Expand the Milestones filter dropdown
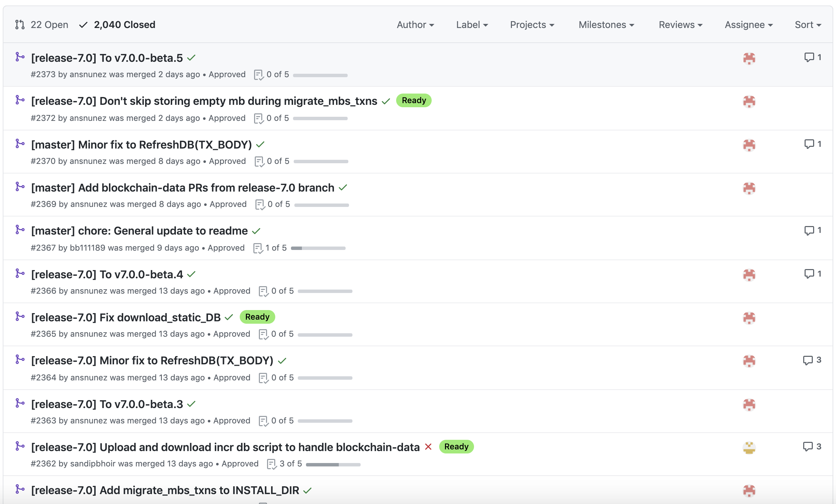The image size is (836, 504). click(606, 25)
